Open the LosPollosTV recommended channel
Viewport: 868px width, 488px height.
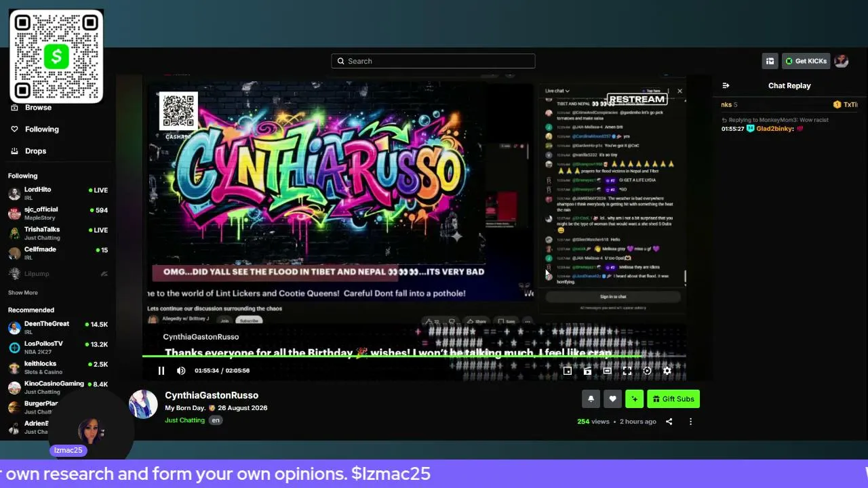point(58,347)
